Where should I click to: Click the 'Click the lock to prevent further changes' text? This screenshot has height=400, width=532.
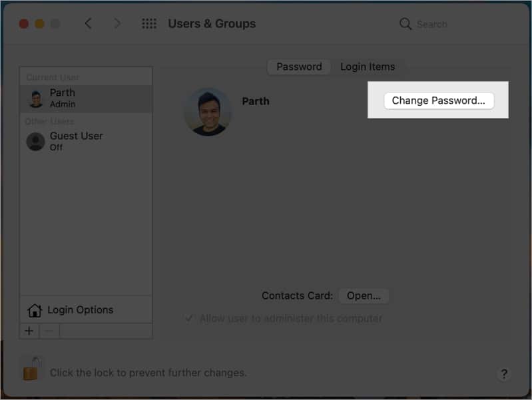pos(148,373)
